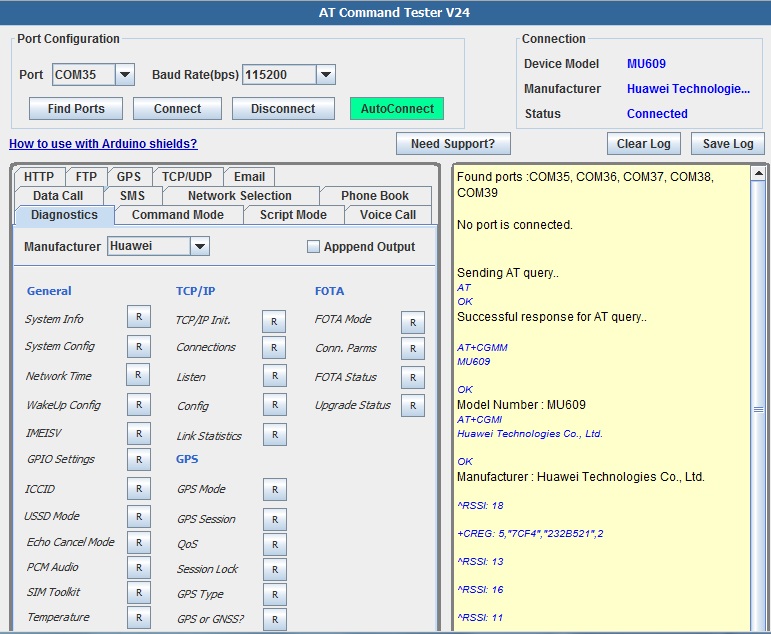Open the TCP/UDP tab

[187, 177]
